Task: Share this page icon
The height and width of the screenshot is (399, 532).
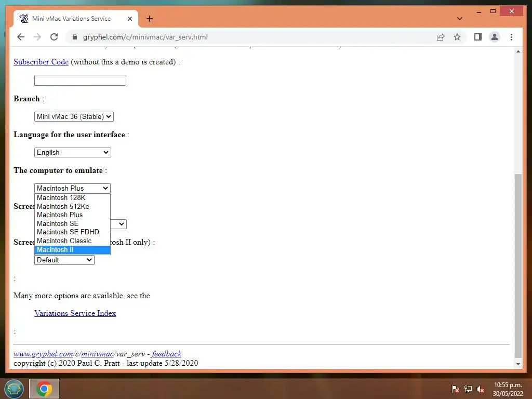Action: [441, 37]
